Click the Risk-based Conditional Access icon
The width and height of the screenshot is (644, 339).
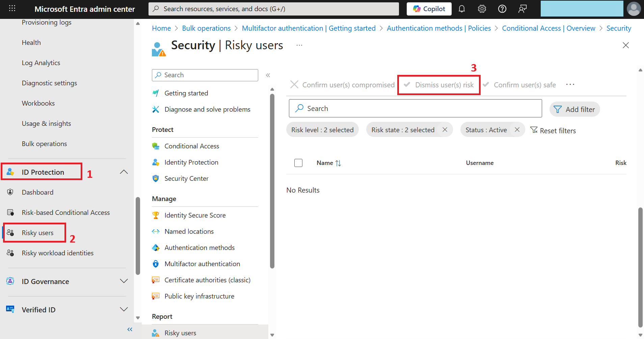10,213
